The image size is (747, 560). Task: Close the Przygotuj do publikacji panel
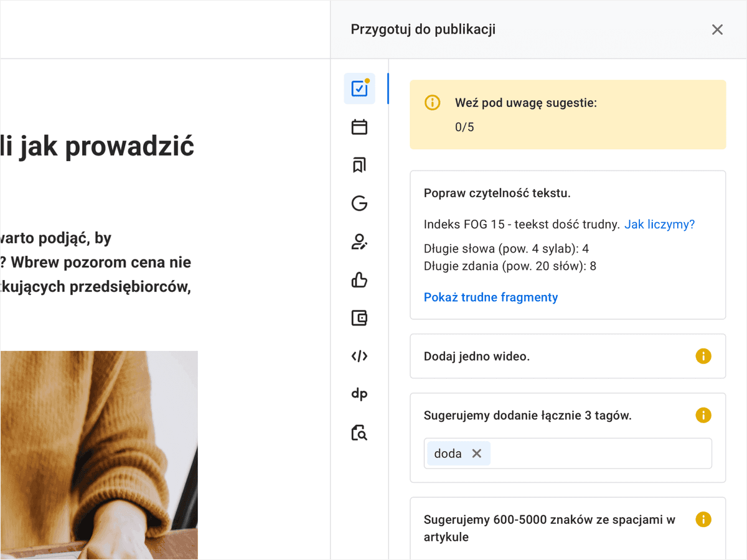click(x=717, y=30)
